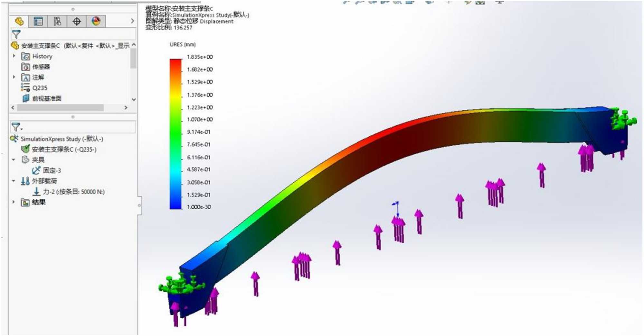The height and width of the screenshot is (336, 644).
Task: Select the DimXpertManager crosshair tab
Action: (x=77, y=22)
